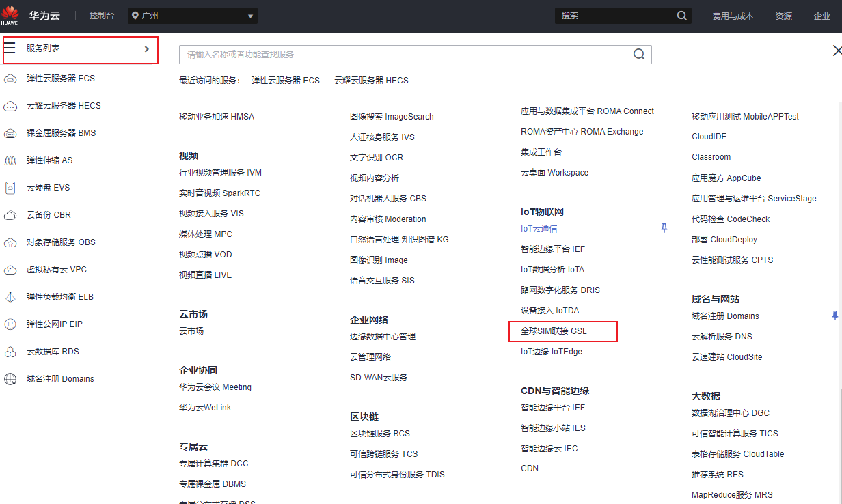
Task: Open CloudIDE service link
Action: 710,137
